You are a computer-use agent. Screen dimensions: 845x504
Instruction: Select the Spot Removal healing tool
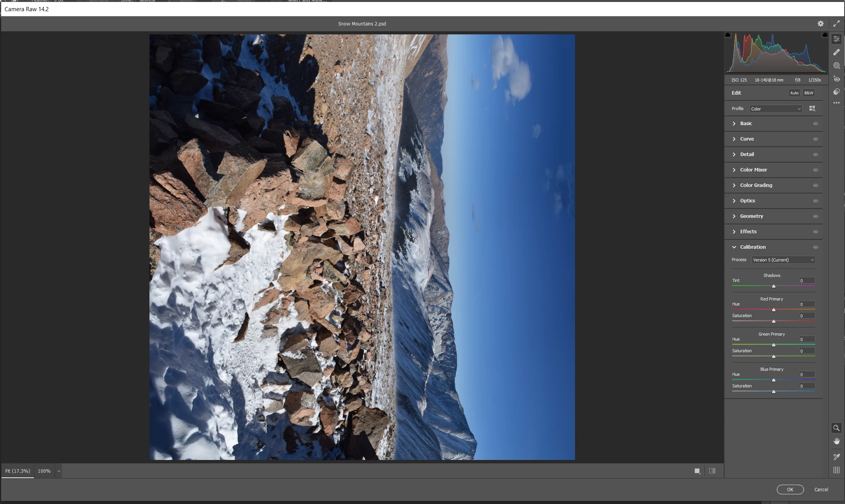tap(837, 52)
